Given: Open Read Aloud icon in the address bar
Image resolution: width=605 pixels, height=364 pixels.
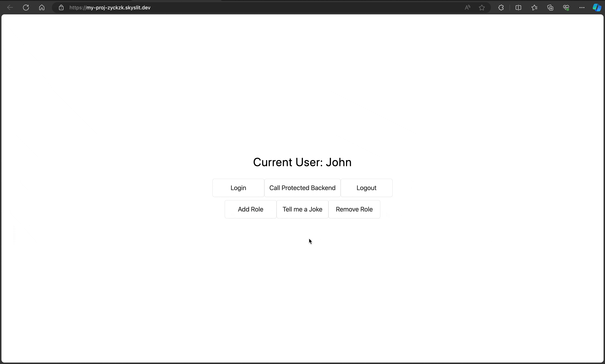Looking at the screenshot, I should (467, 8).
